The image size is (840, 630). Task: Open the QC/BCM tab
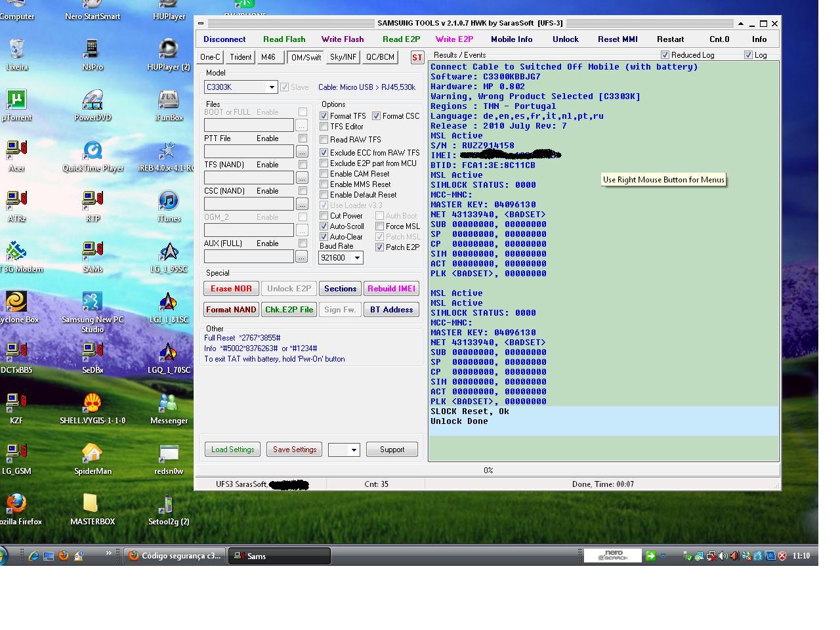pos(380,57)
